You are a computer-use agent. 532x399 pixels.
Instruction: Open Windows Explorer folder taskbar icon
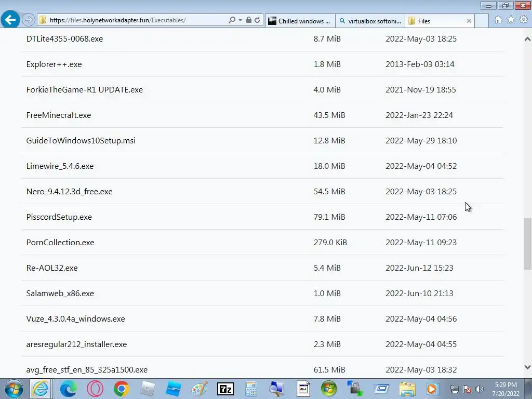tap(407, 389)
